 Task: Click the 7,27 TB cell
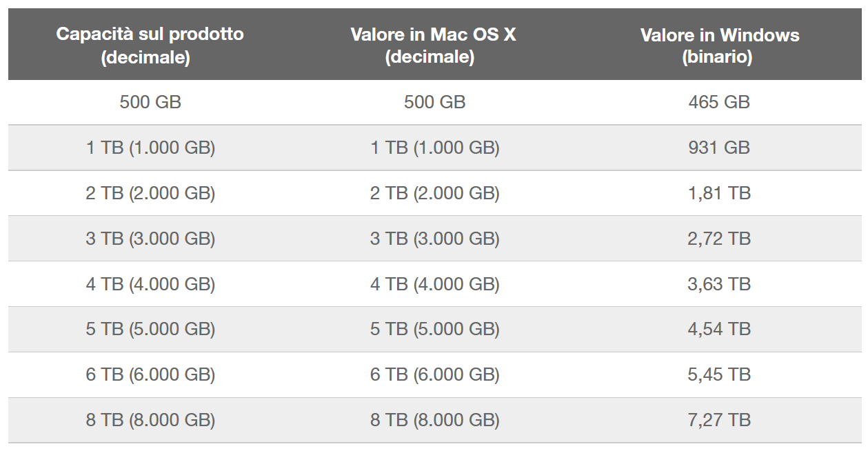click(x=719, y=420)
